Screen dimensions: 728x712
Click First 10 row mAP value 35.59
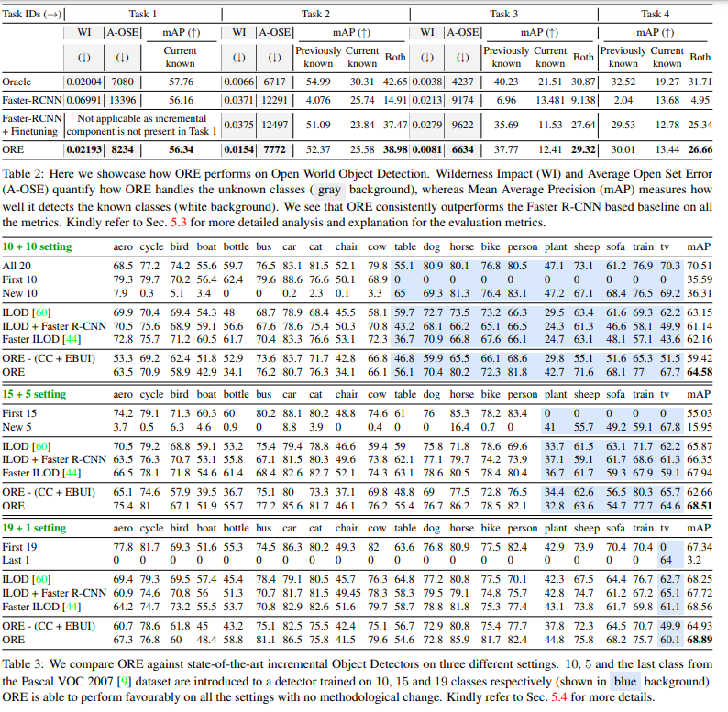coord(700,279)
